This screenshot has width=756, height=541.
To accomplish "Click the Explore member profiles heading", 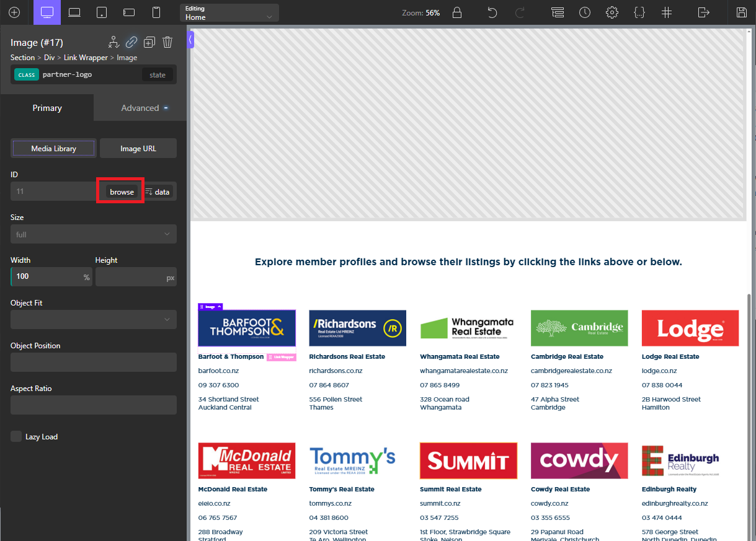I will pos(468,262).
